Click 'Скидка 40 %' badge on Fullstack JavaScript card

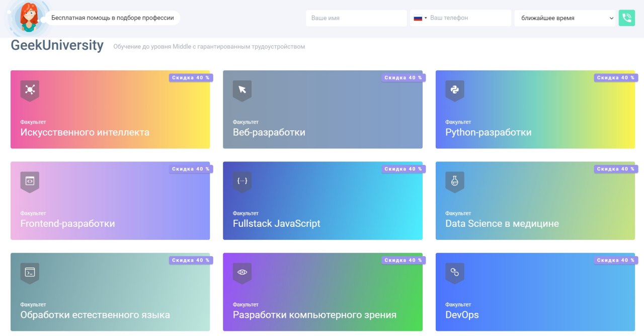click(x=404, y=169)
